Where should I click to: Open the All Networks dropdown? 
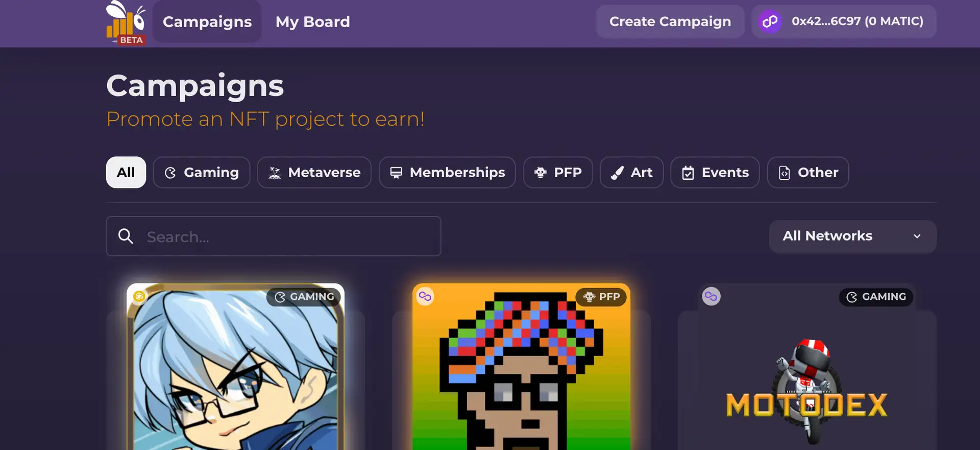coord(852,236)
